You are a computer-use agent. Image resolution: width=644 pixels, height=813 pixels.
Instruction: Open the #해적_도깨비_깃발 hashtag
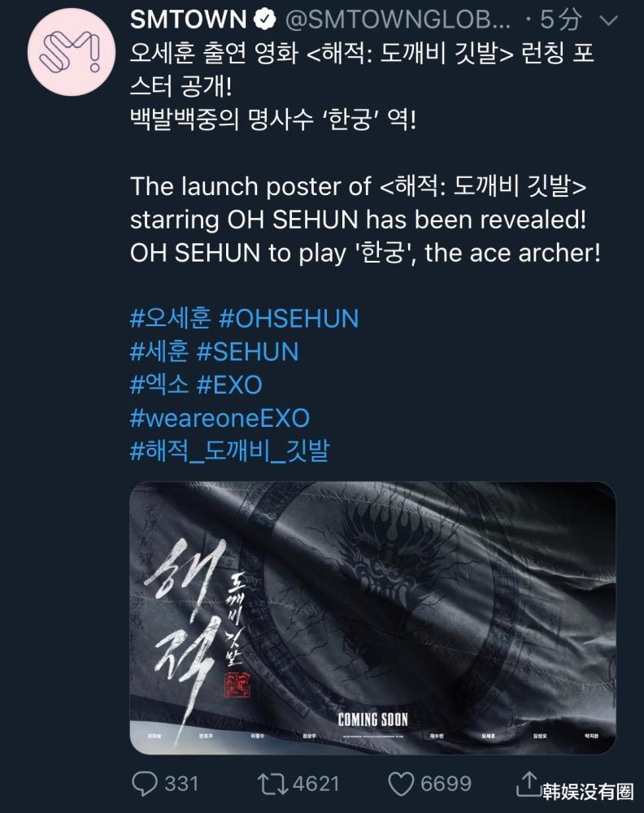pyautogui.click(x=229, y=451)
